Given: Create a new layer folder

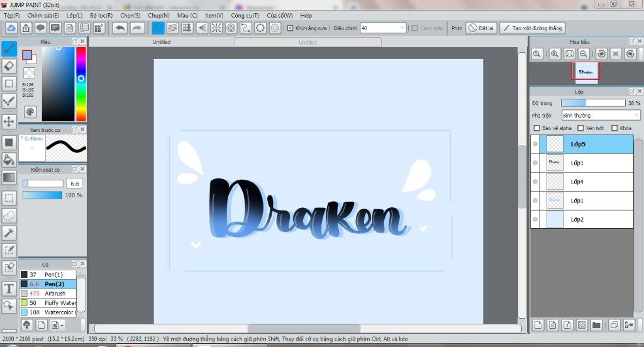Looking at the screenshot, I should coord(596,325).
